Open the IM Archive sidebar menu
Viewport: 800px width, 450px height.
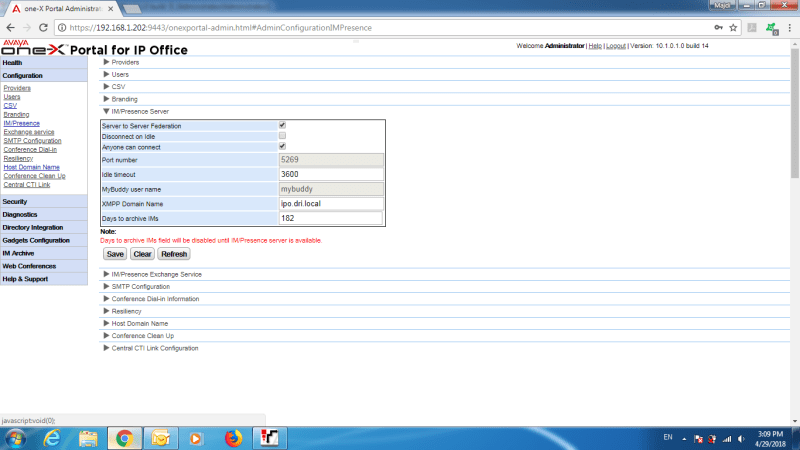(x=44, y=253)
